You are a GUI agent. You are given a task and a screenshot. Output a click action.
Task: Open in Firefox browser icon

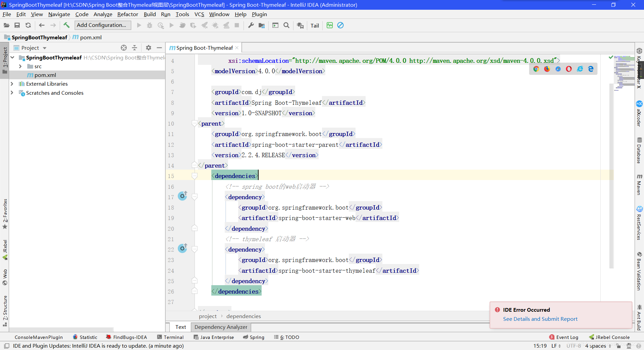pyautogui.click(x=547, y=69)
